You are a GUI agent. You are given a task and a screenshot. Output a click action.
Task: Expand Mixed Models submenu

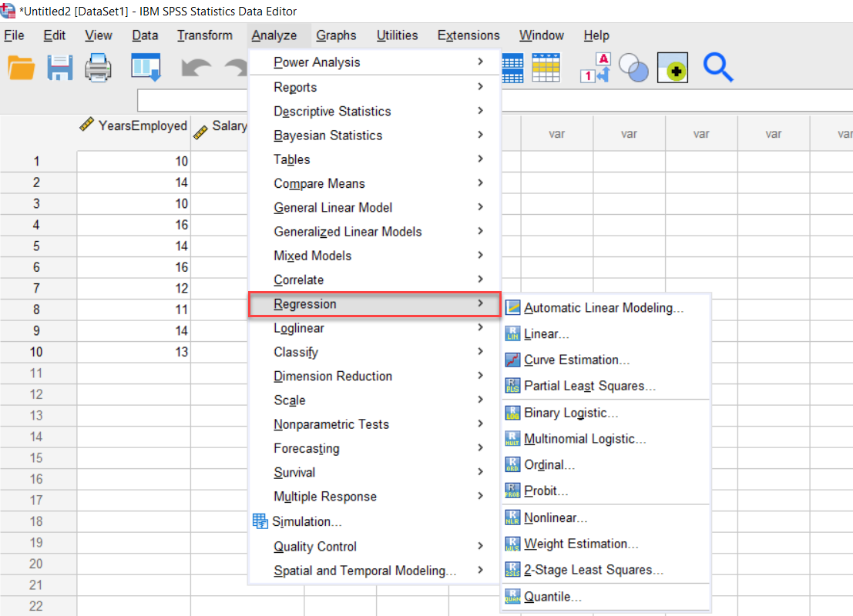[x=374, y=256]
